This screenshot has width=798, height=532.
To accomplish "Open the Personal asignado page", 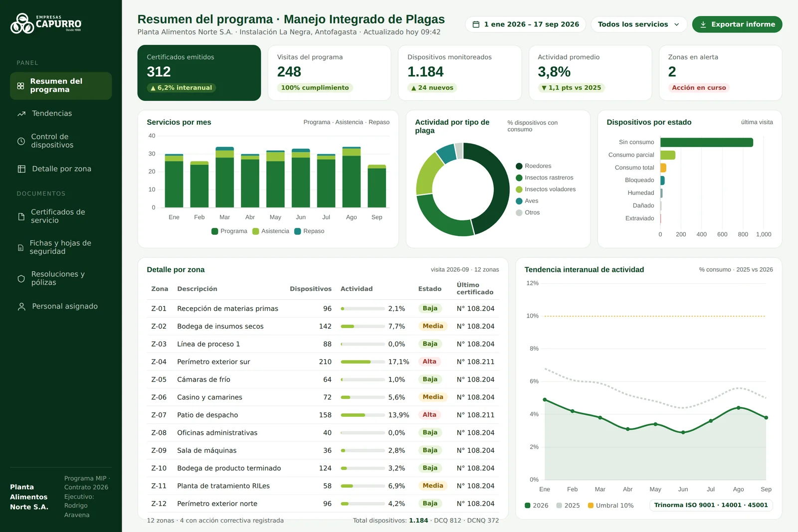I will coord(61,307).
